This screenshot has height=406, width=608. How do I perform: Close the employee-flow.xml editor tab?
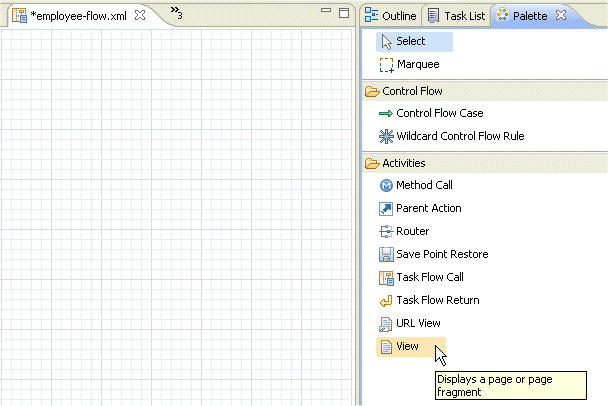coord(140,16)
